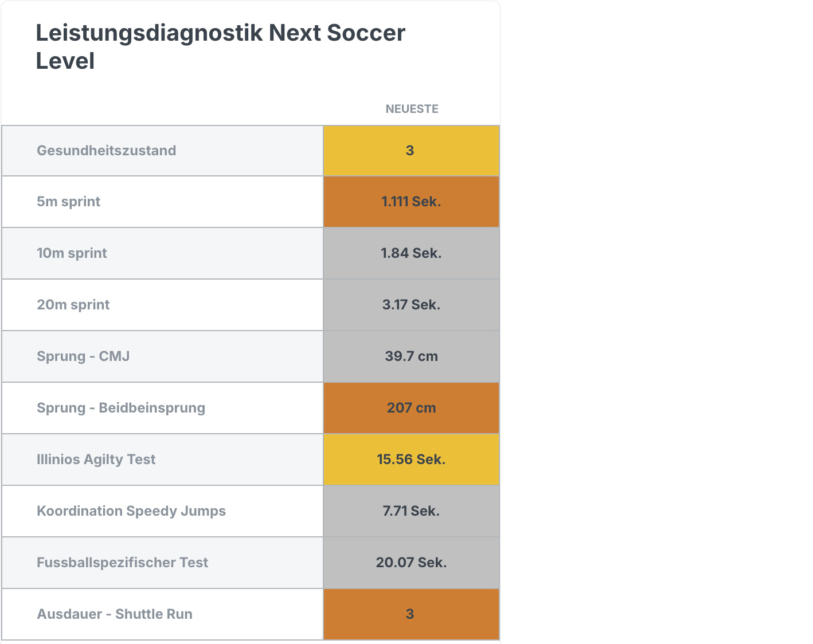
Task: Click the Ausdauer - Shuttle Run label
Action: point(115,614)
